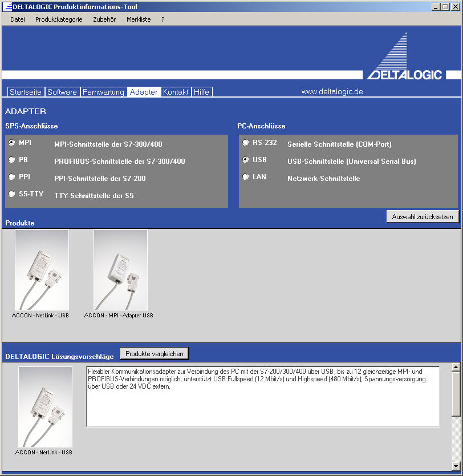Viewport: 463px width, 476px height.
Task: Click 'TTY-Schnittstelle der S5' text
Action: click(94, 196)
